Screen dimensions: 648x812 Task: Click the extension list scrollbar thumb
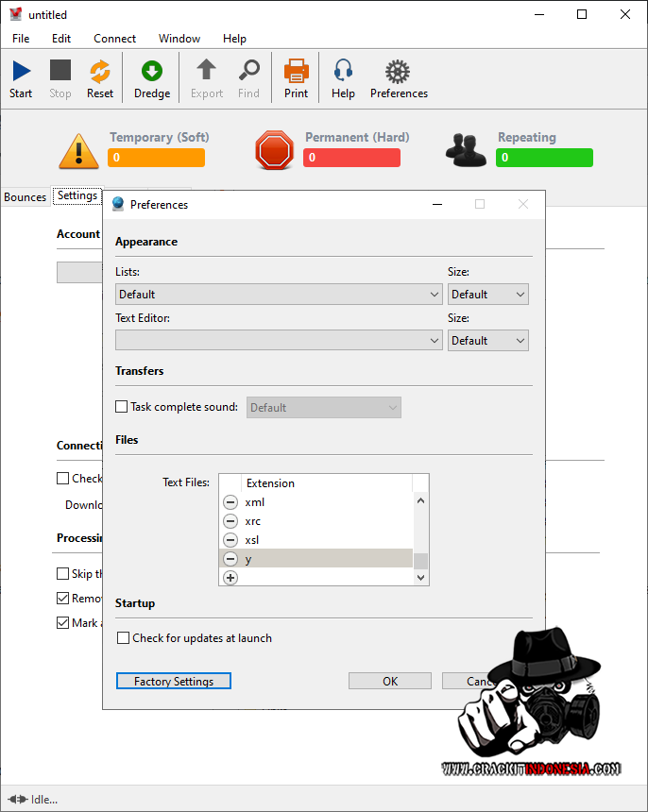click(x=421, y=561)
